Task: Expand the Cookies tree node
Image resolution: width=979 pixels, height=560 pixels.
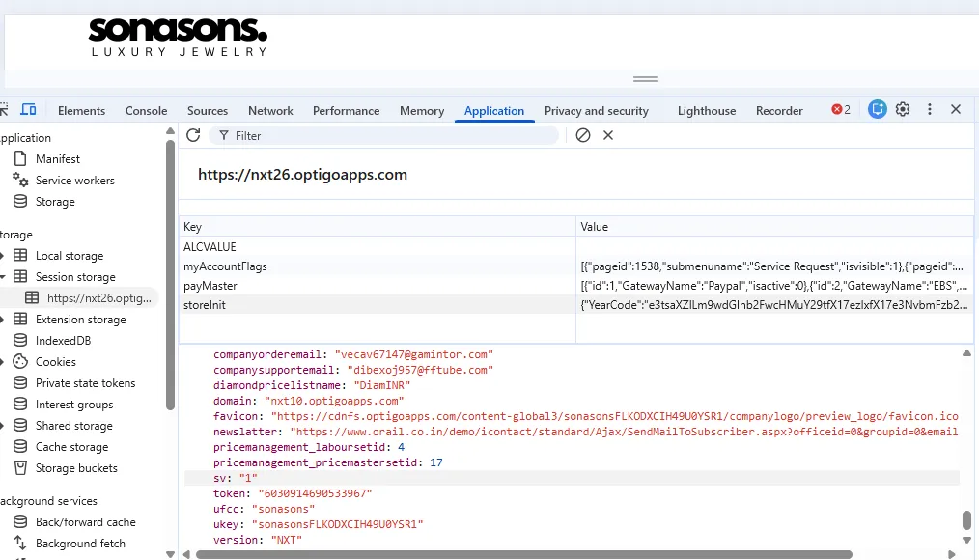Action: [4, 362]
